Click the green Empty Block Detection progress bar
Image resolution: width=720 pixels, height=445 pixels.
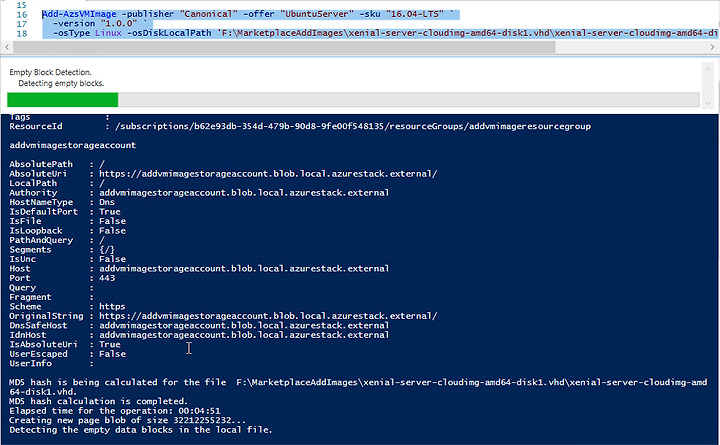tap(63, 100)
